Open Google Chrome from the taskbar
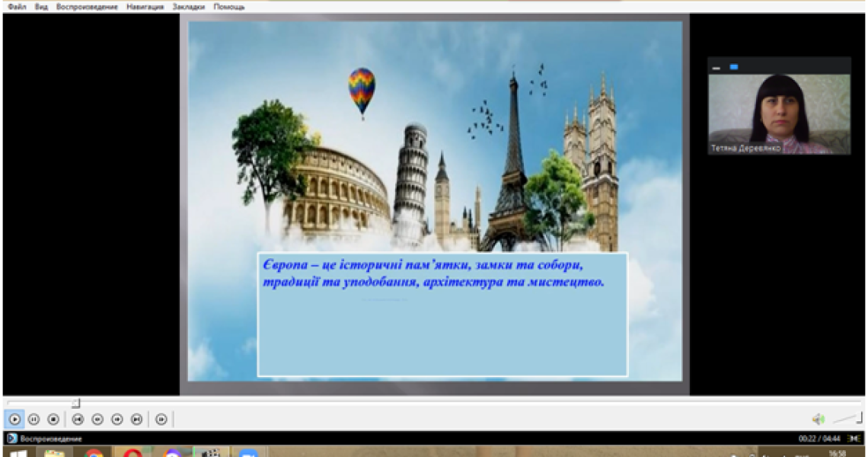The image size is (868, 457). [94, 452]
